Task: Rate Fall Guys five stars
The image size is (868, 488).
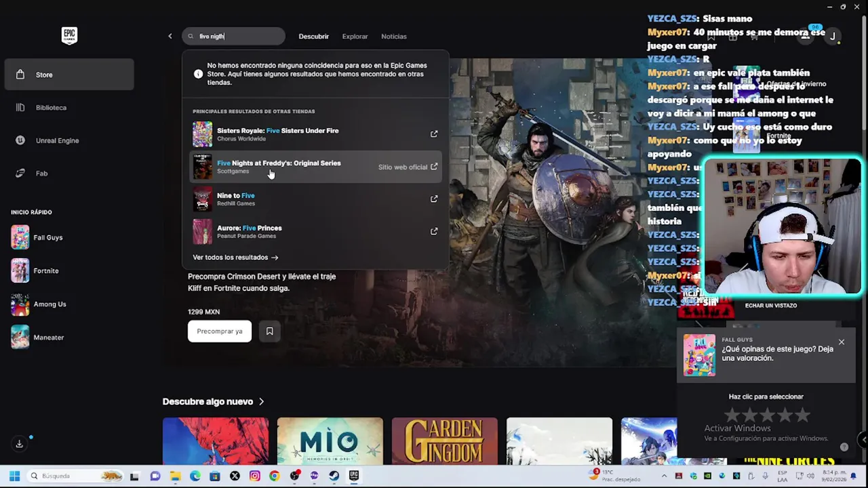Action: point(803,415)
